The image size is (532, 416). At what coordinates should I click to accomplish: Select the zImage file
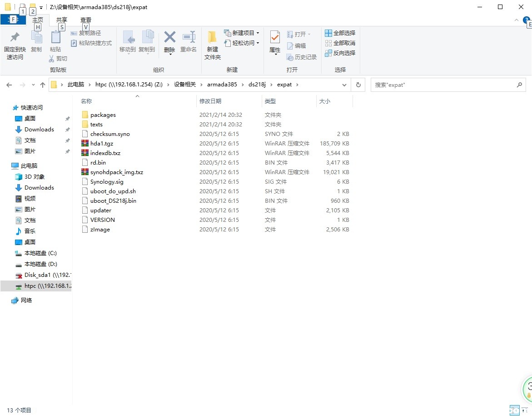tap(100, 230)
